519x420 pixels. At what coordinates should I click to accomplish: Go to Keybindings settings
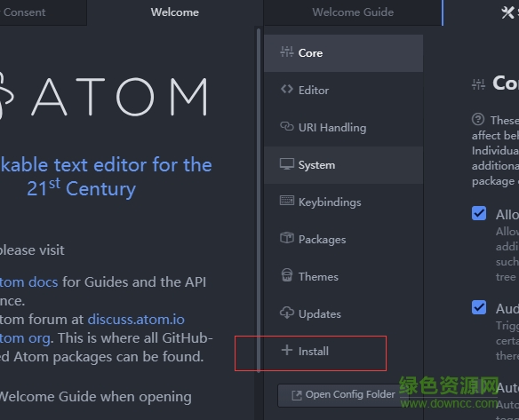pos(343,202)
